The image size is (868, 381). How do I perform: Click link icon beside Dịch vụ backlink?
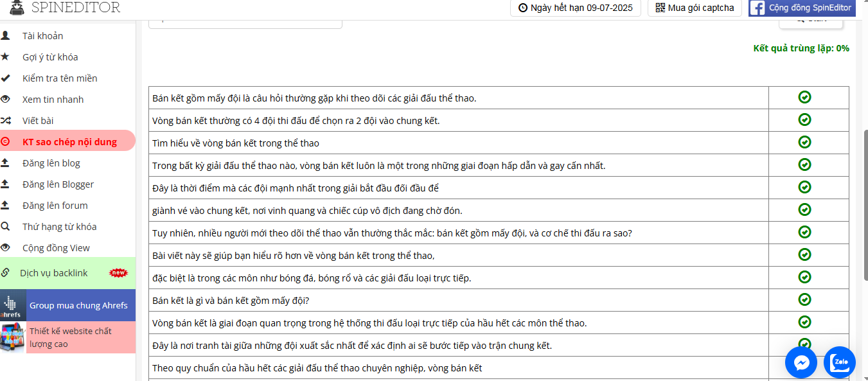(x=5, y=272)
